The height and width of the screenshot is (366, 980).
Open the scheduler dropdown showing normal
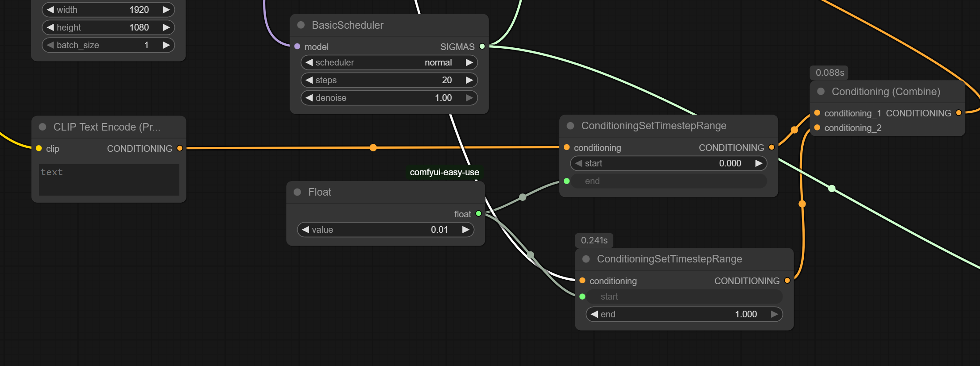(389, 62)
